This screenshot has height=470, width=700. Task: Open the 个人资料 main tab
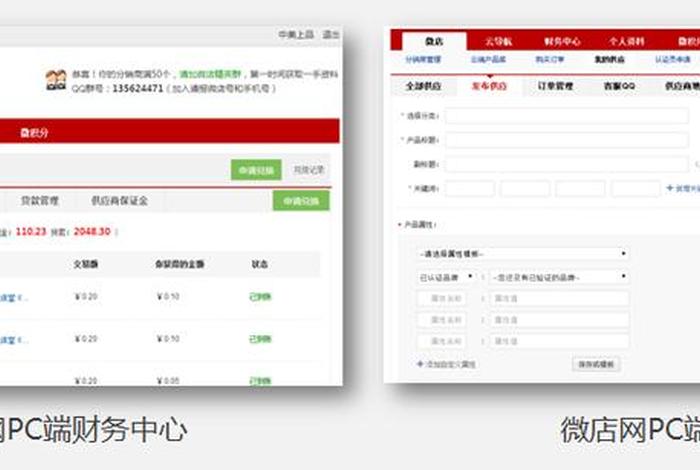(x=627, y=42)
